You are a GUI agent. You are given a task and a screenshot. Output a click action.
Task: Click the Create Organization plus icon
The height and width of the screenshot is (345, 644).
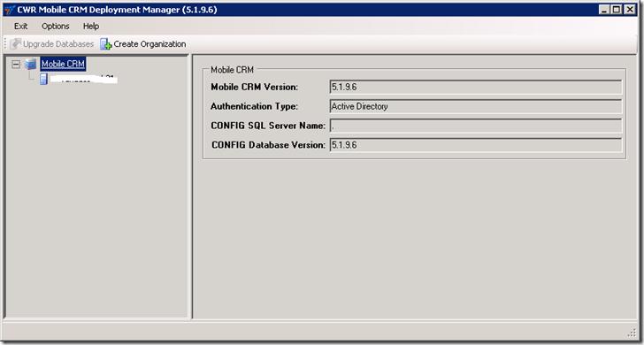coord(106,44)
